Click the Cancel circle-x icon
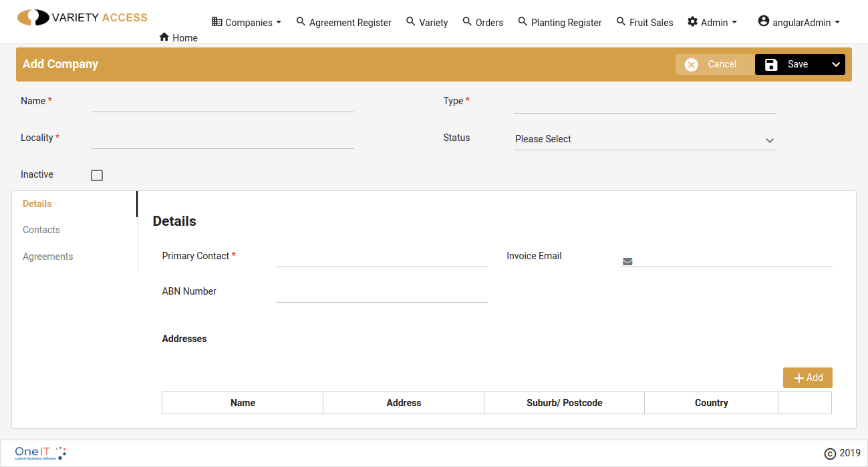Viewport: 868px width, 467px height. [x=692, y=64]
